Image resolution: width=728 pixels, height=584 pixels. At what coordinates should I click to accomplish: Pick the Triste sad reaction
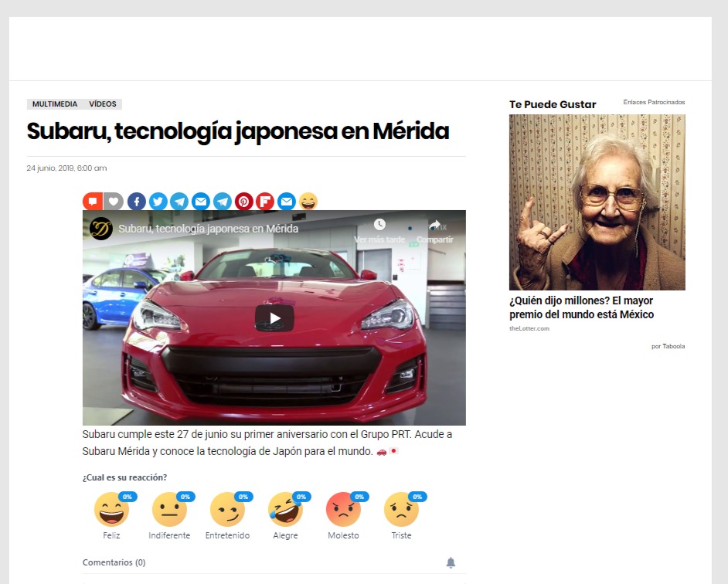pos(401,510)
